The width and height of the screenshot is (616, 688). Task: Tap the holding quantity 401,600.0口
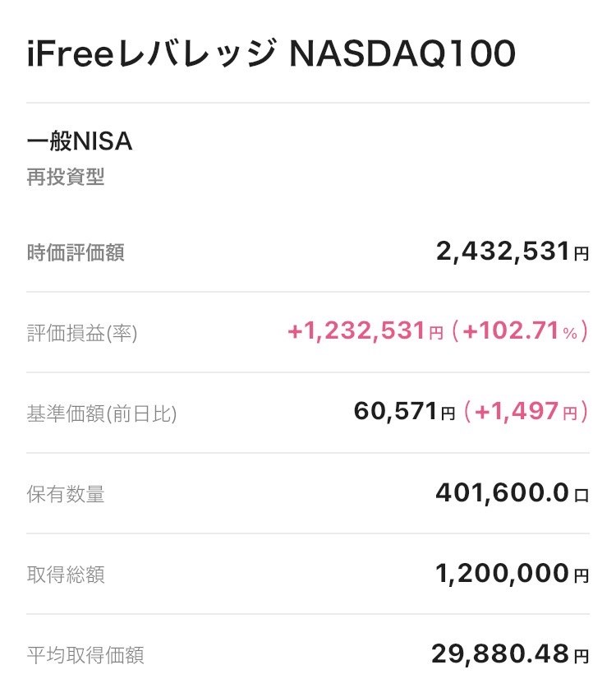click(x=512, y=493)
